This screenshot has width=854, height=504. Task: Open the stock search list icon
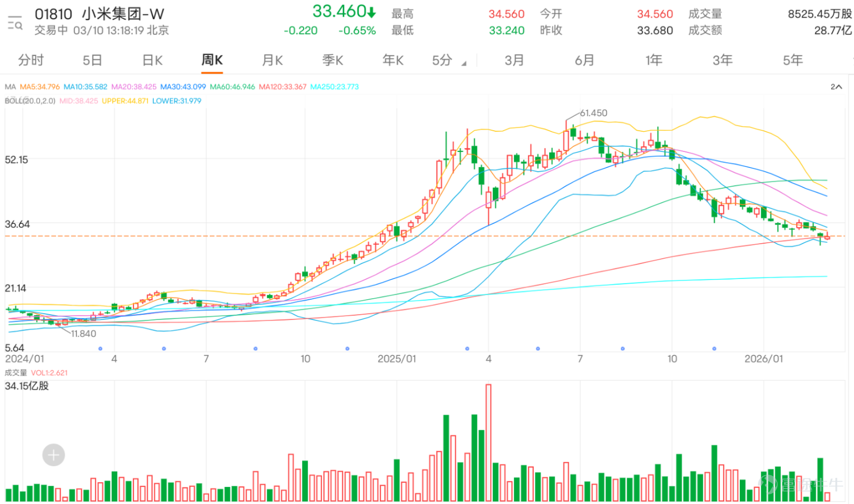click(x=15, y=23)
